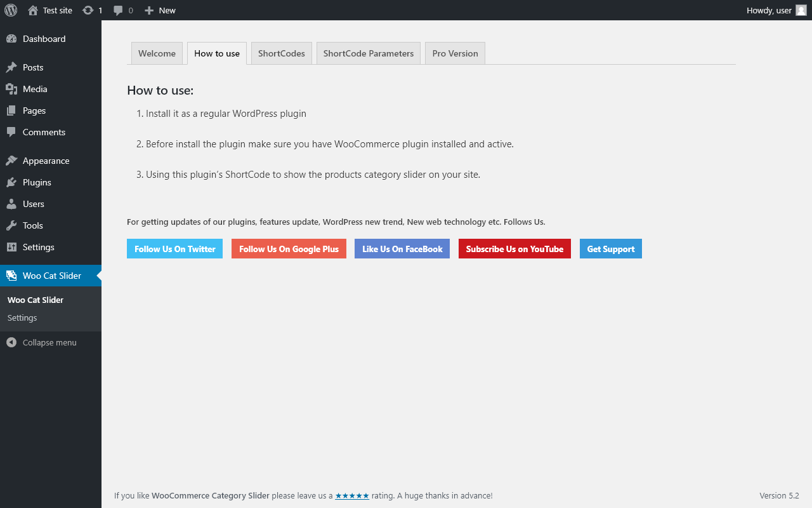This screenshot has height=508, width=812.
Task: Click the New label in admin bar
Action: coord(167,10)
